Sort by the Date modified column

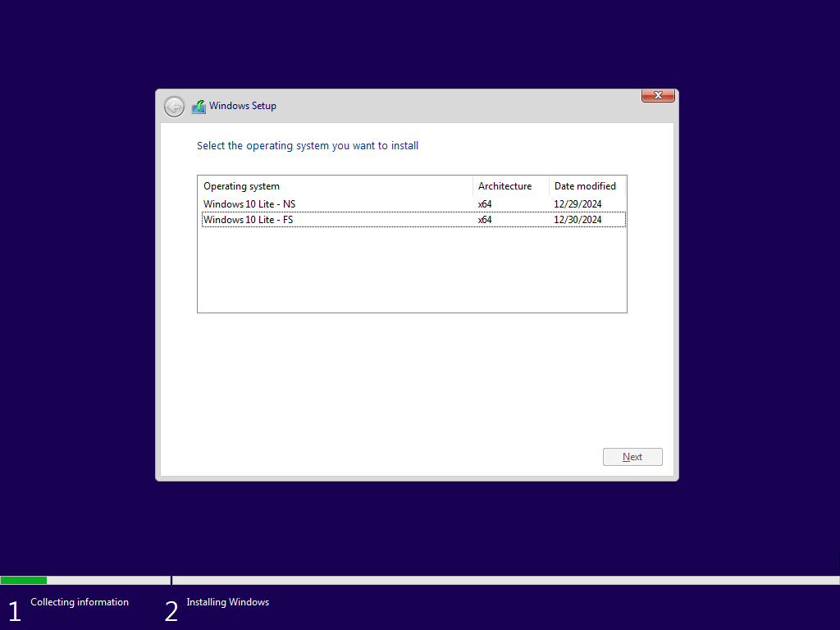586,186
